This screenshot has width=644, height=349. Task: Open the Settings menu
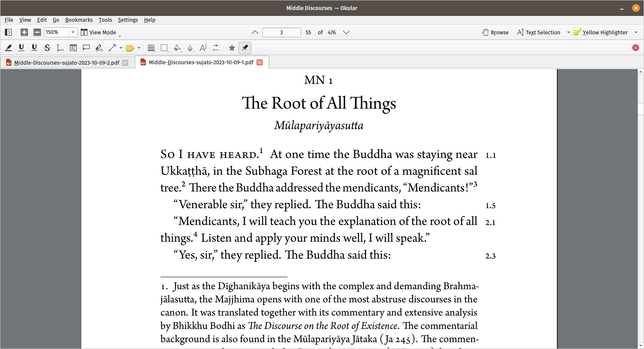pos(128,20)
